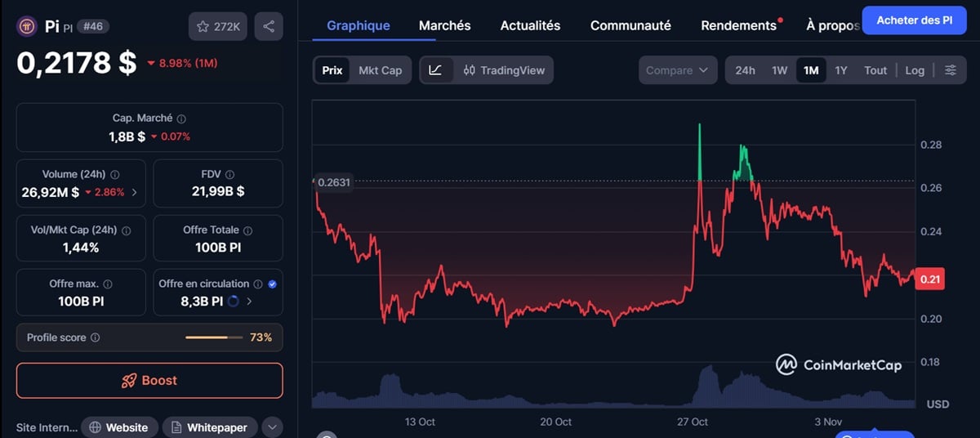Click the 8.98% (1M) change indicator

(182, 63)
